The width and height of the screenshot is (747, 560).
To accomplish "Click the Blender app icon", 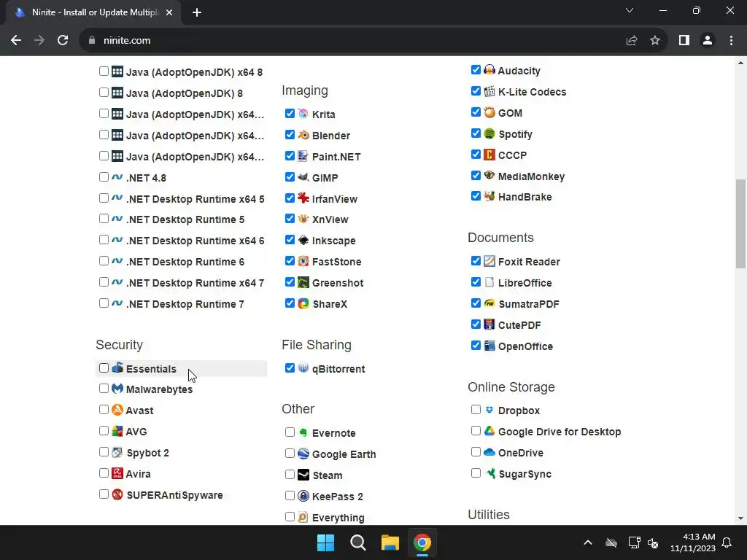I will pyautogui.click(x=303, y=135).
